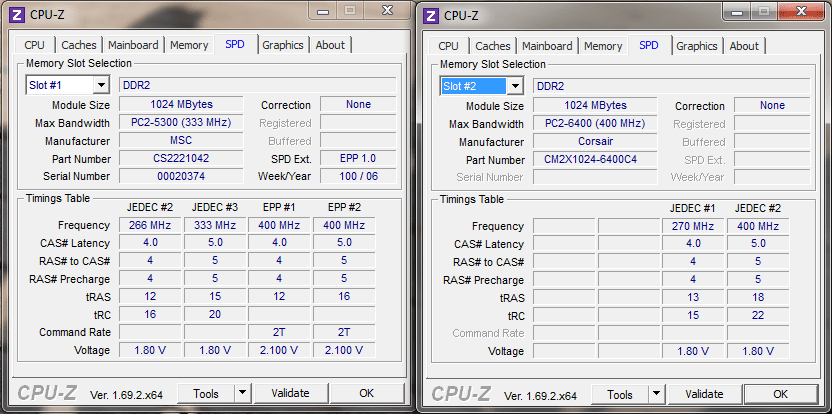This screenshot has width=832, height=414.
Task: Click the Tools button in left window
Action: coord(206,393)
